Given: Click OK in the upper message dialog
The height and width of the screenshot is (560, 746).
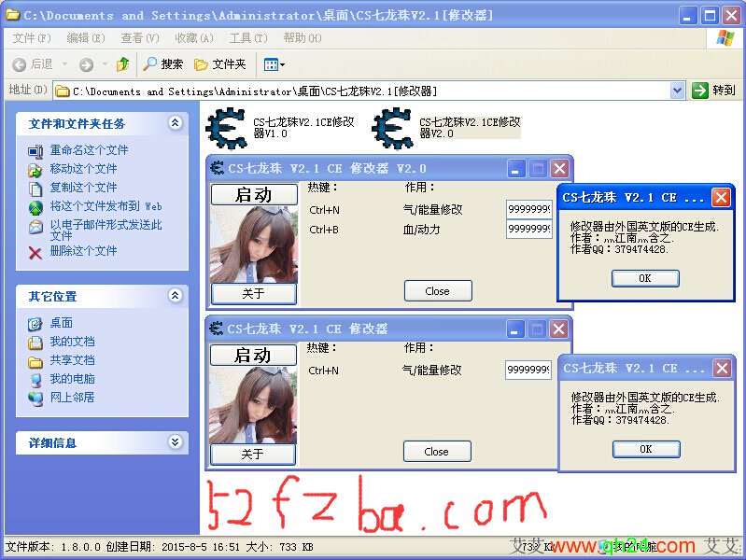Looking at the screenshot, I should pyautogui.click(x=645, y=278).
